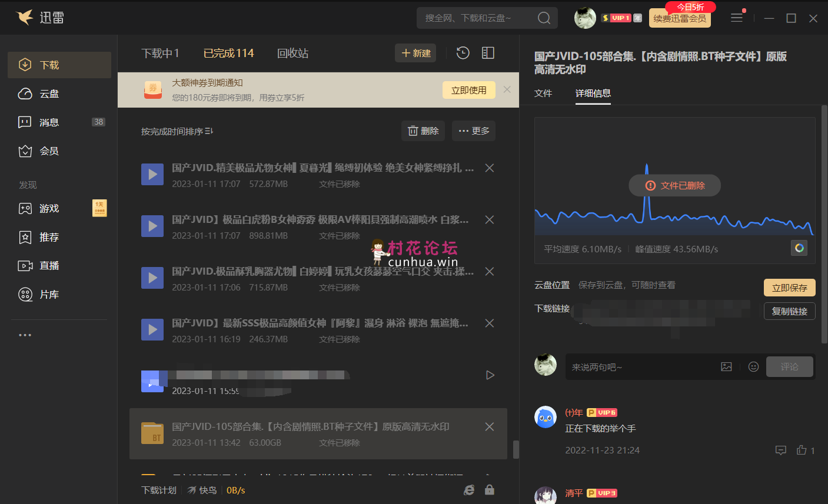Open the user avatar at top
Image resolution: width=828 pixels, height=504 pixels.
pos(585,18)
